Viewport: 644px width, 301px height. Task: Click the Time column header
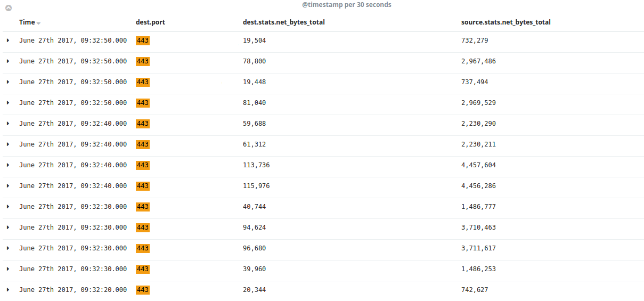[27, 22]
